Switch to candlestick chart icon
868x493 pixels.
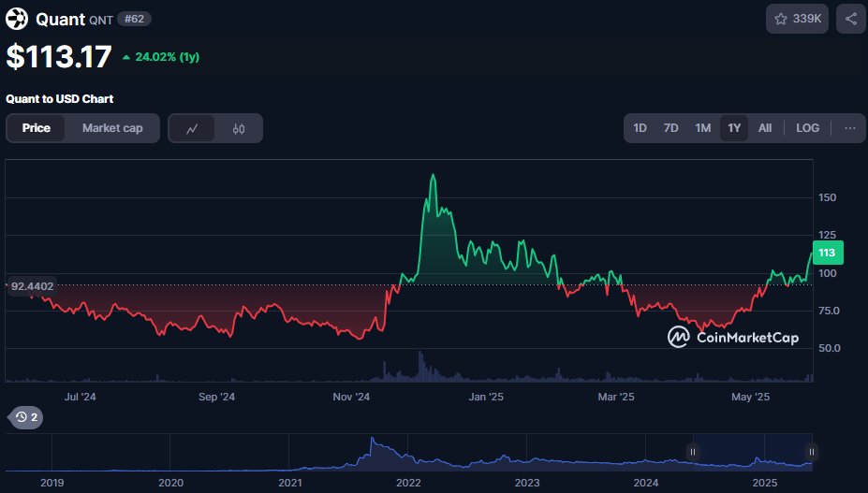[239, 128]
